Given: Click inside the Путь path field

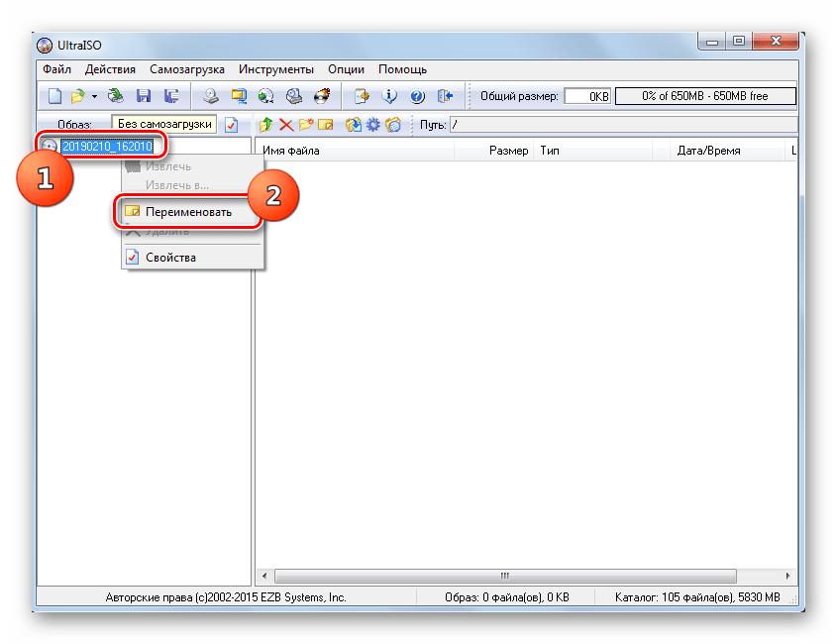Looking at the screenshot, I should click(x=623, y=125).
